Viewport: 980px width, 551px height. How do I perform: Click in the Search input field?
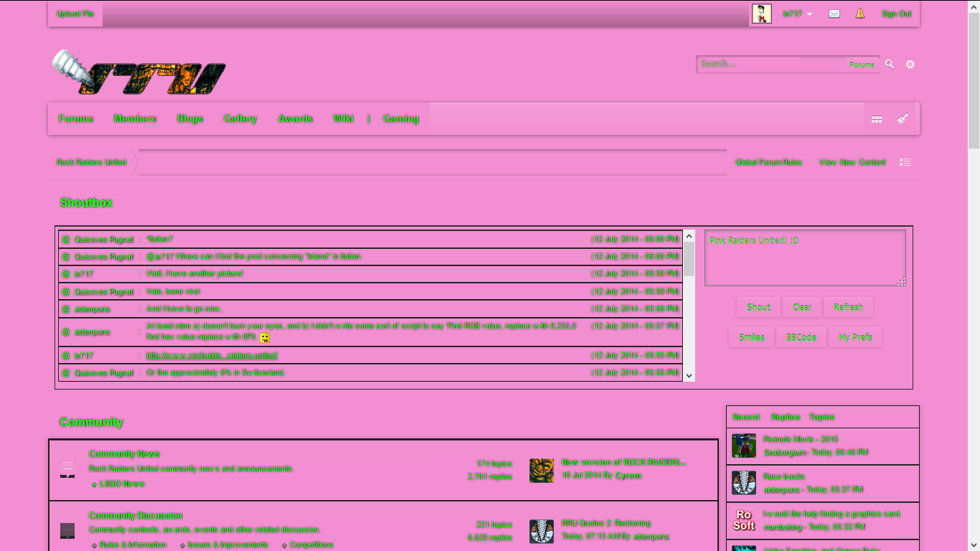click(x=771, y=65)
